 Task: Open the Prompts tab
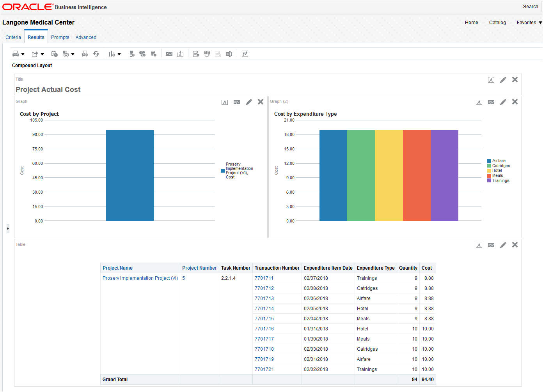click(x=60, y=37)
